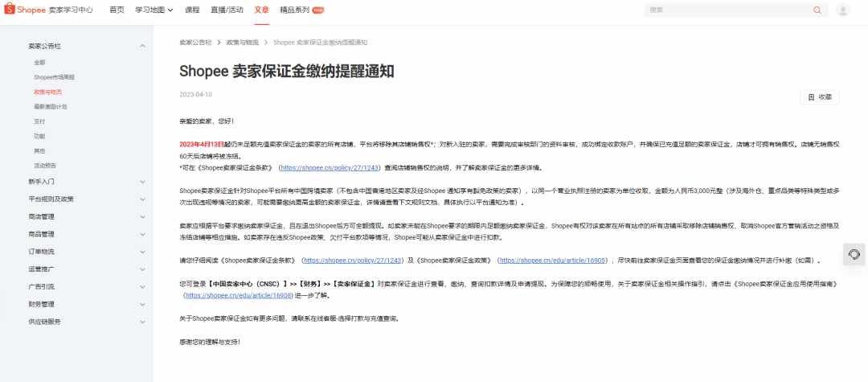
Task: Select 全部 in the sidebar
Action: [39, 63]
